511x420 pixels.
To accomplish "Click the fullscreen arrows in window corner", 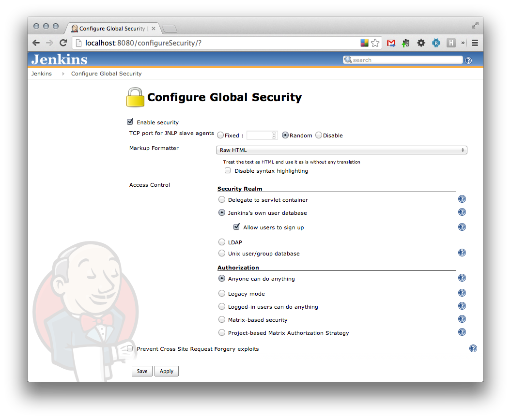I will [x=475, y=25].
